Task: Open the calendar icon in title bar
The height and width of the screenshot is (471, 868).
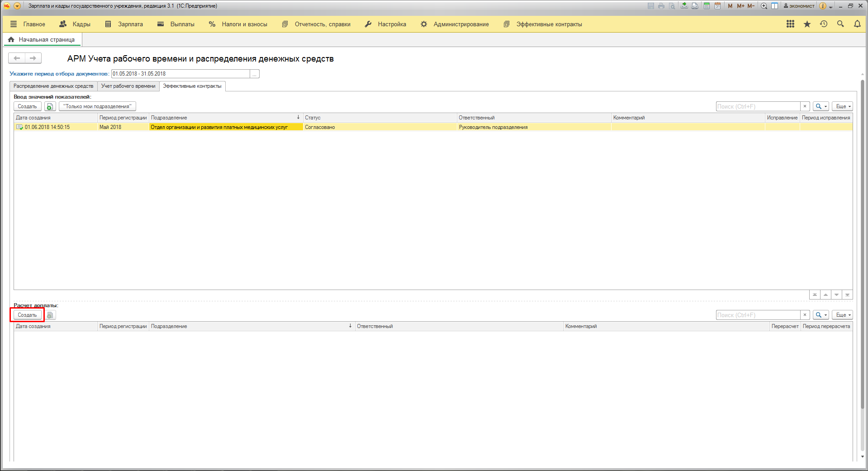Action: 717,6
